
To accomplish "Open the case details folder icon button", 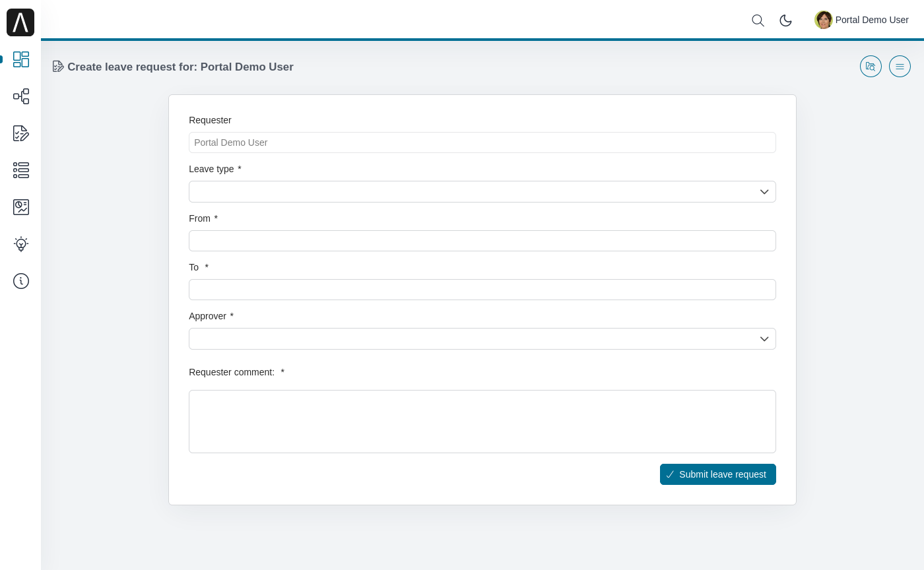I will pos(871,67).
